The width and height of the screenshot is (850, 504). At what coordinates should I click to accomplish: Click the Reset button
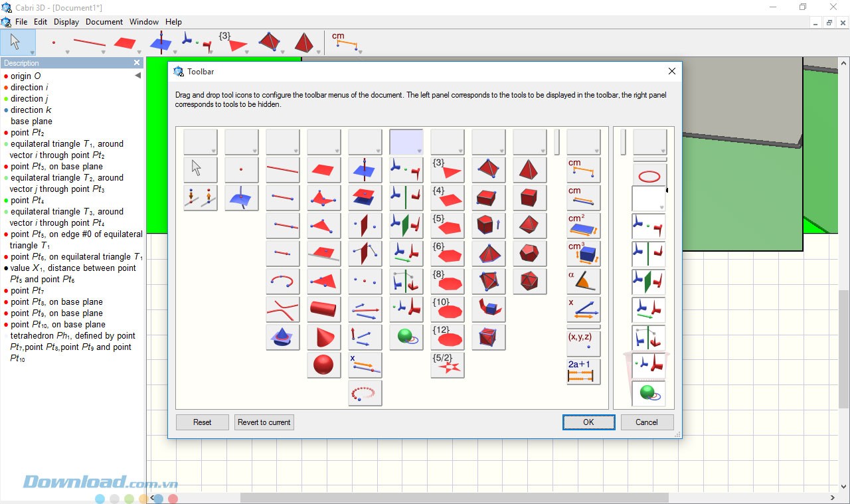click(202, 422)
